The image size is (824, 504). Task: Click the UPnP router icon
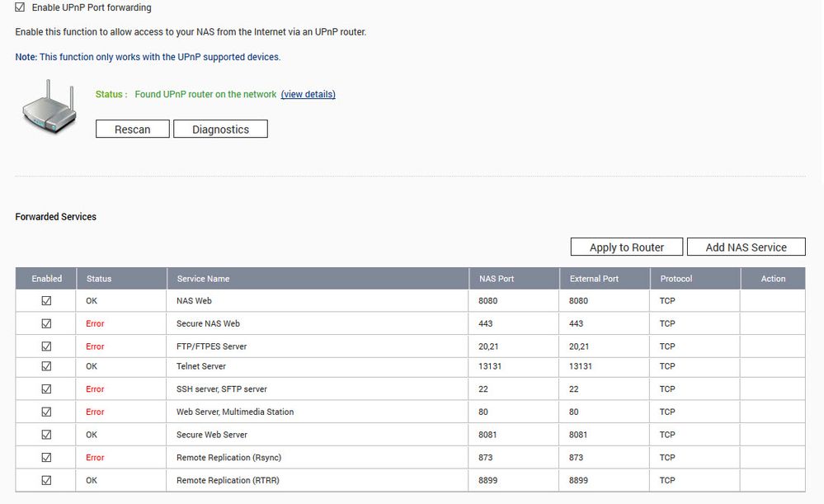[x=49, y=108]
